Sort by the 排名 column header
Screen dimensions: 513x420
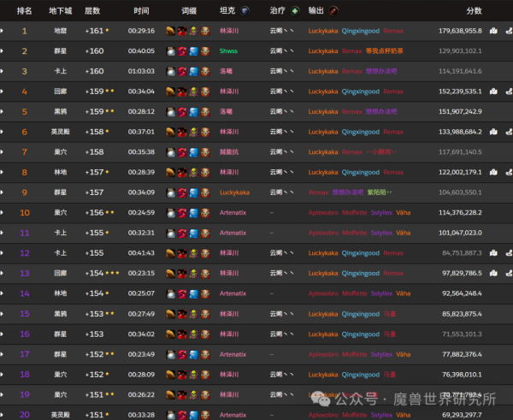pos(24,11)
